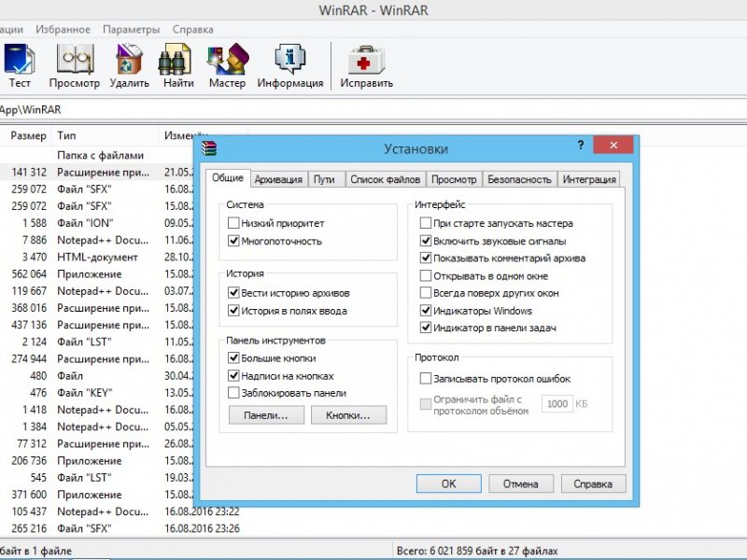The height and width of the screenshot is (560, 747).
Task: Sort by the Тип column header
Action: click(x=106, y=135)
